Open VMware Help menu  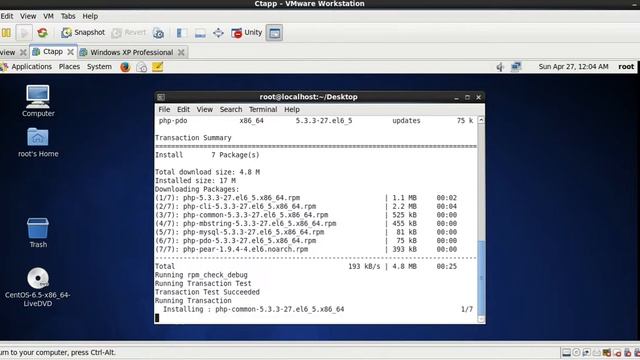point(90,16)
